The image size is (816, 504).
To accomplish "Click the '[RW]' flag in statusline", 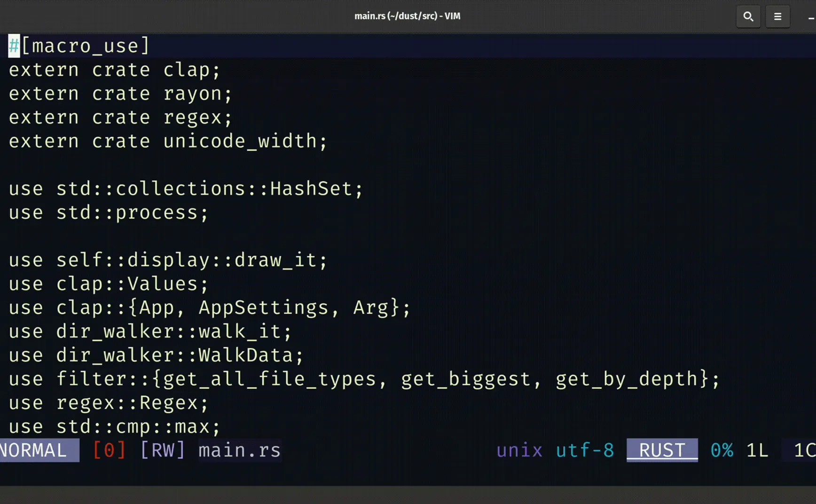I will pyautogui.click(x=163, y=450).
